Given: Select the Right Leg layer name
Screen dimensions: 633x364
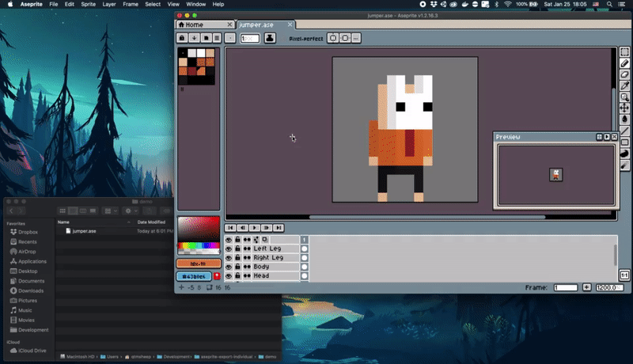Looking at the screenshot, I should click(x=268, y=257).
